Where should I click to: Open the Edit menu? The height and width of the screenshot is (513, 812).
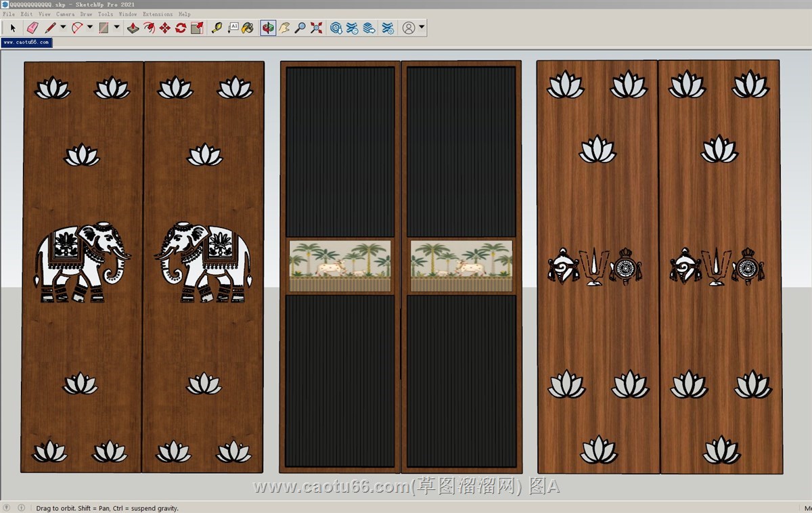click(26, 14)
